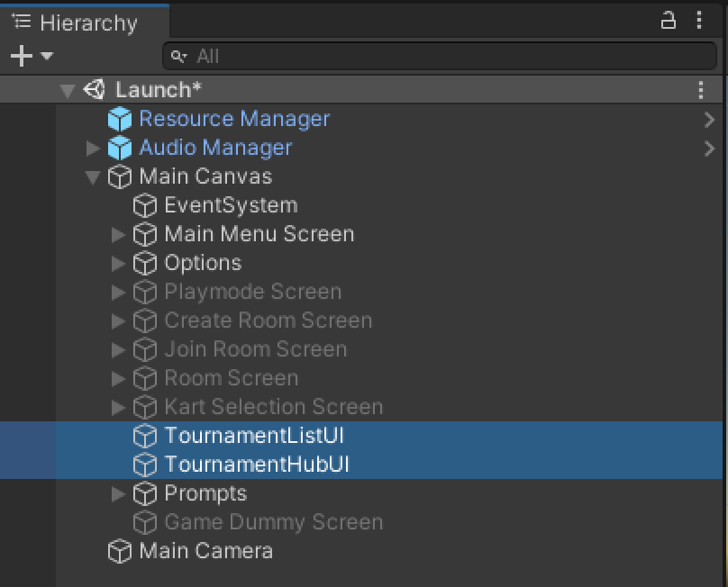Open the Launch scene kebab menu
The image size is (728, 587).
click(701, 90)
